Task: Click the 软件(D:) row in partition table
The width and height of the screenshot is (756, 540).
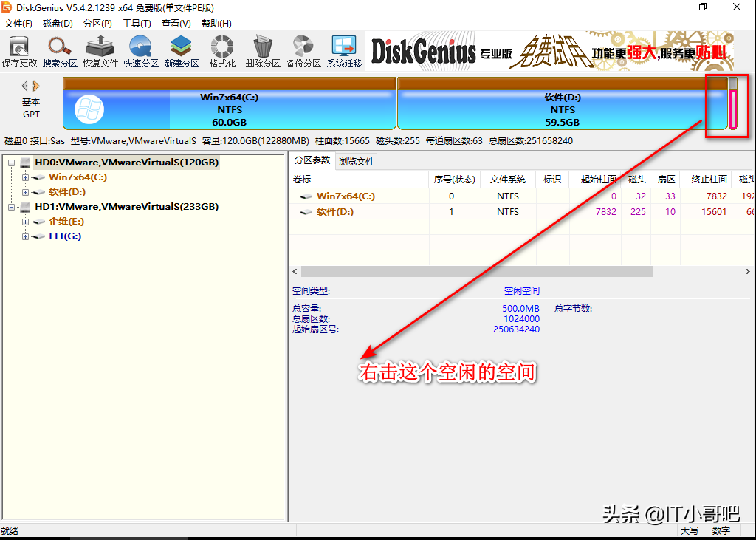Action: [522, 211]
